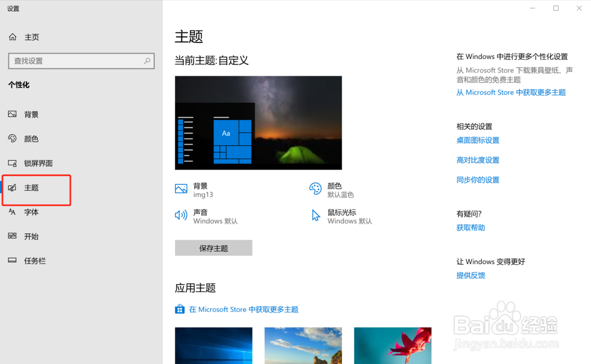Click the 声音 speaker icon
Viewport: 591px width, 364px height.
[x=181, y=215]
